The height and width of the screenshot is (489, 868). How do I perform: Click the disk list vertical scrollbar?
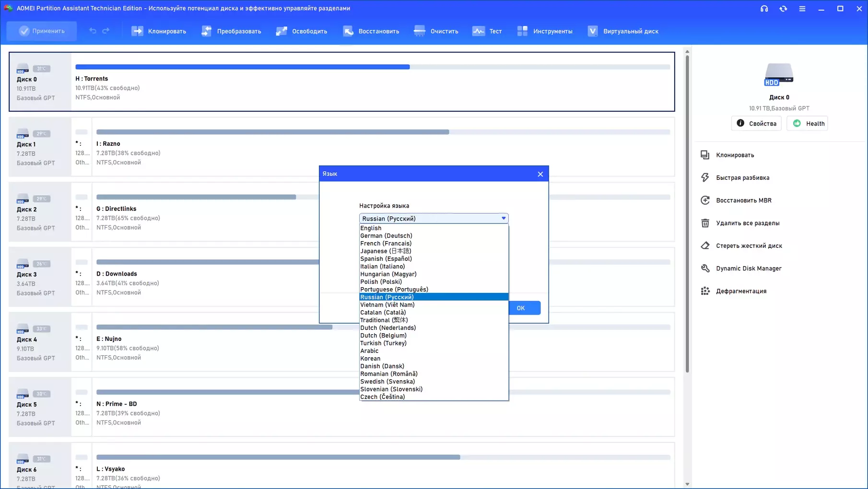(x=687, y=214)
